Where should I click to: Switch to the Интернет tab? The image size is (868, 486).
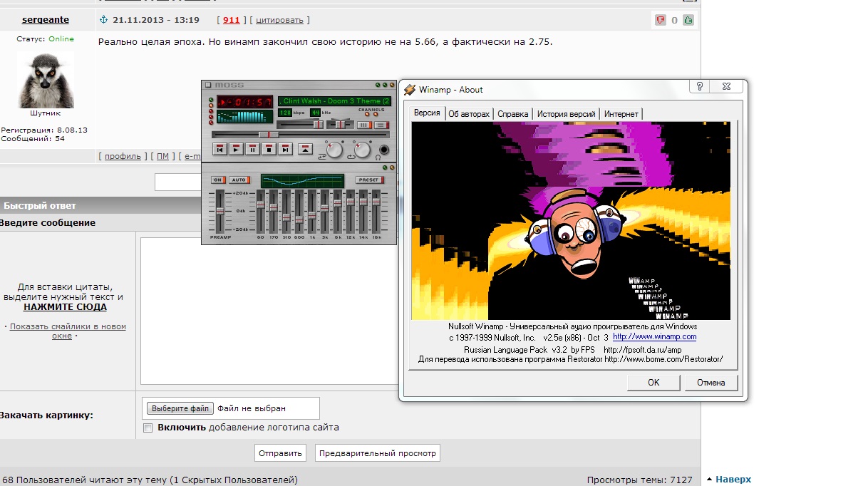pyautogui.click(x=621, y=114)
